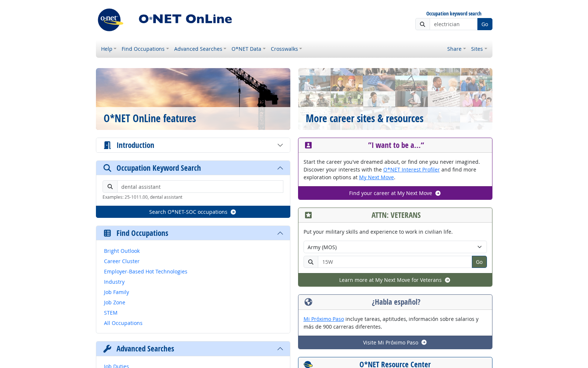Click the arrow icon on Find your career at My Next Move
588x368 pixels.
click(438, 193)
